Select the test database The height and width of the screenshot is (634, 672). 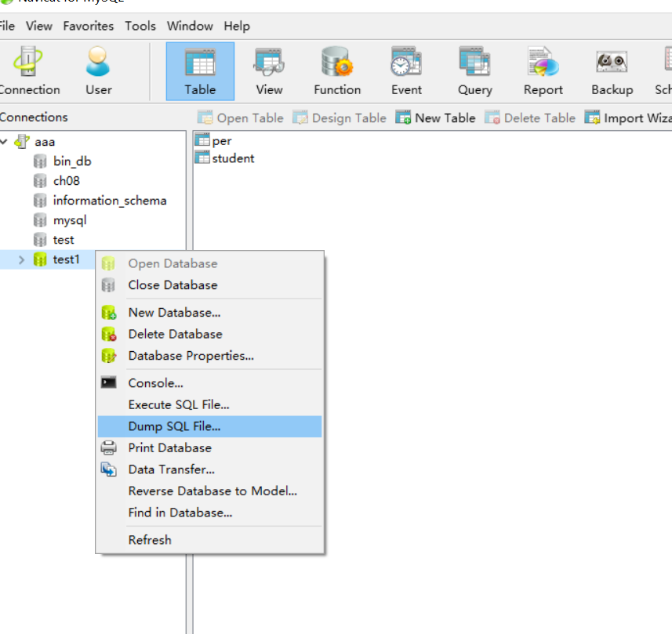(x=64, y=241)
